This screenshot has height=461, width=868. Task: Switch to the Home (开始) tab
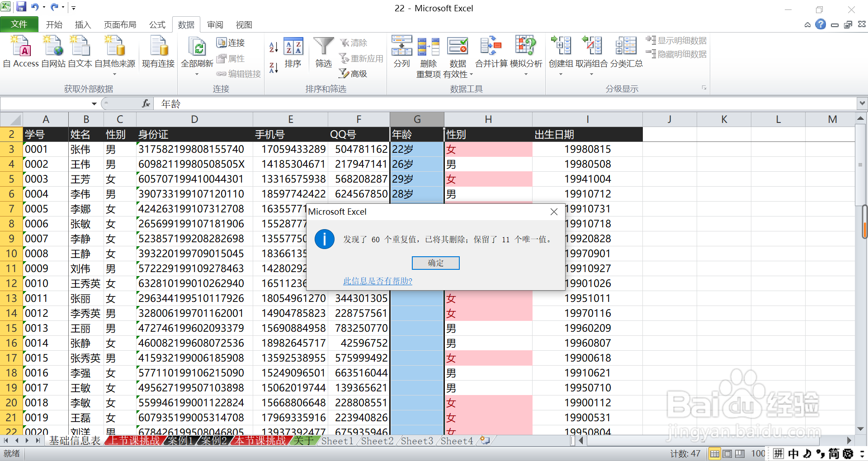54,25
